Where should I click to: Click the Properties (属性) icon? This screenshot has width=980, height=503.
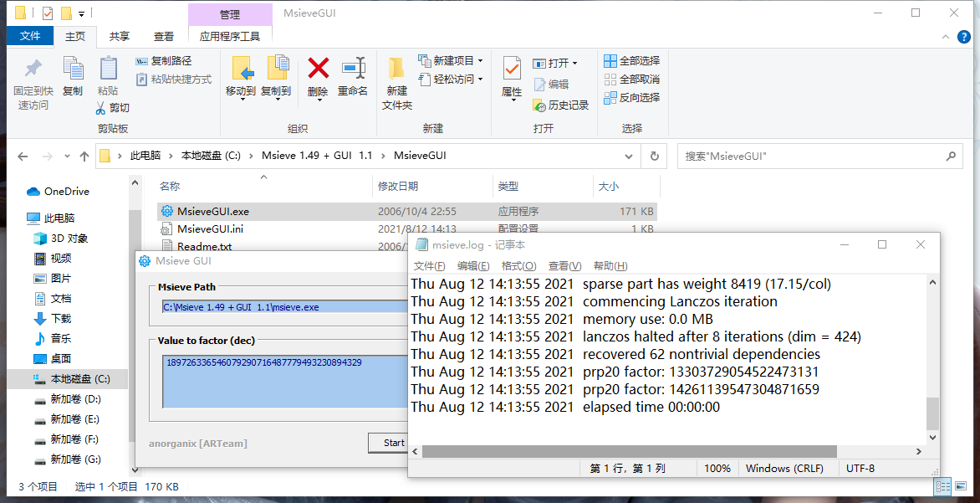512,69
